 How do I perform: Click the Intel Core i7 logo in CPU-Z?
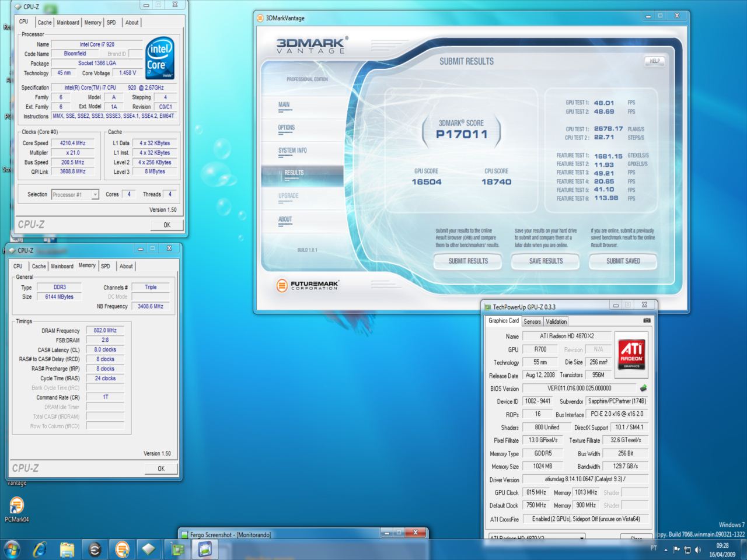160,59
